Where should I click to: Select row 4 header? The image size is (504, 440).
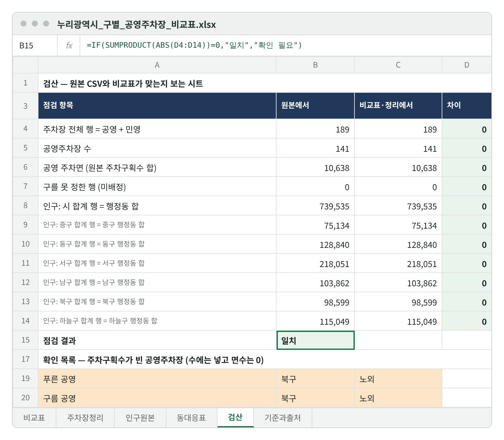pos(26,129)
